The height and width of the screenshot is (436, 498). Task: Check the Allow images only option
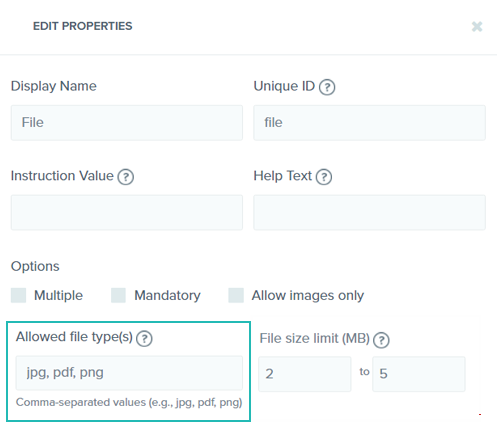236,295
